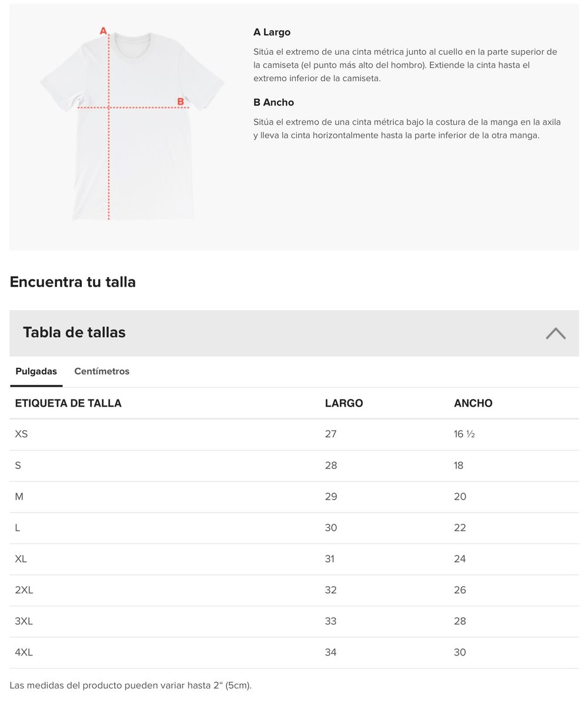This screenshot has width=588, height=712.
Task: Select the M size row label
Action: pos(19,497)
